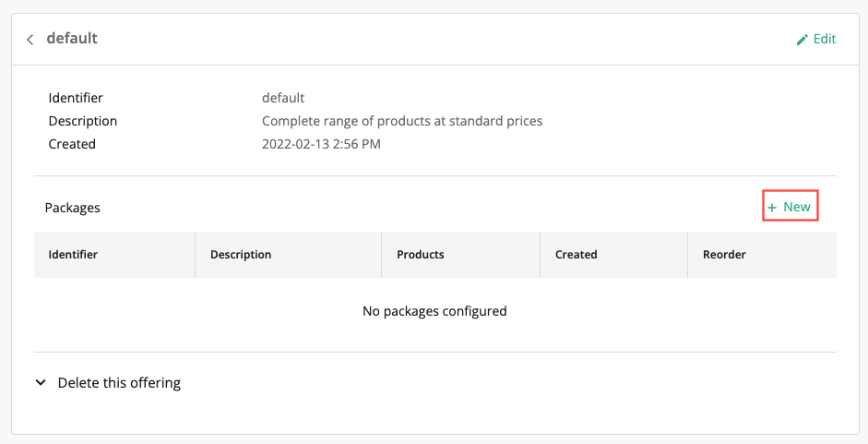Click the Products column header
This screenshot has height=444, width=868.
click(x=420, y=255)
